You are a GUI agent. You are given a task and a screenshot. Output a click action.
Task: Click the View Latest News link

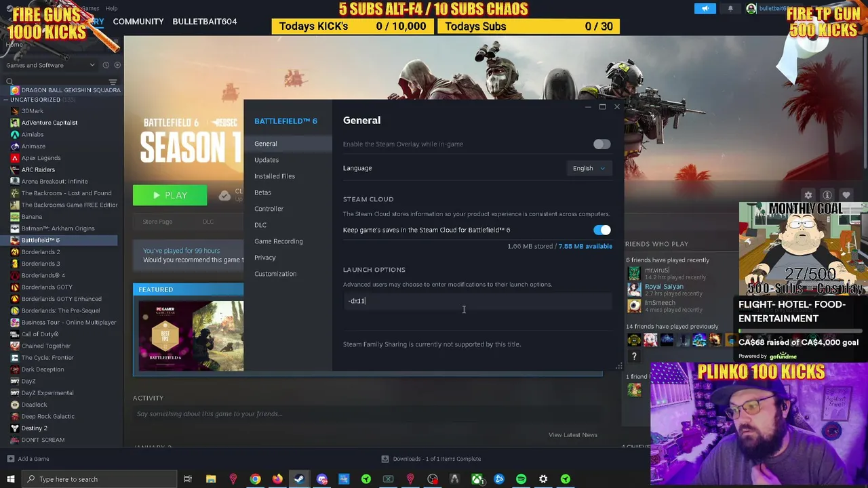coord(573,435)
